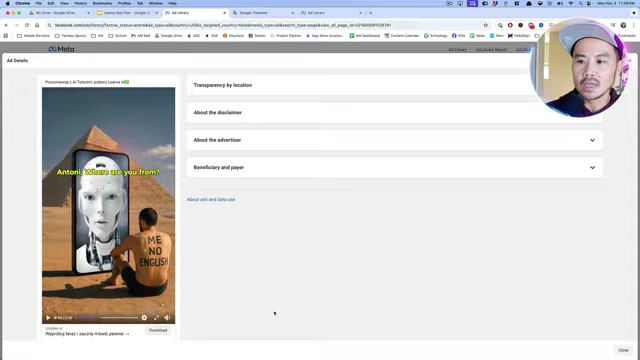Expand Transparency by location section

[x=394, y=85]
